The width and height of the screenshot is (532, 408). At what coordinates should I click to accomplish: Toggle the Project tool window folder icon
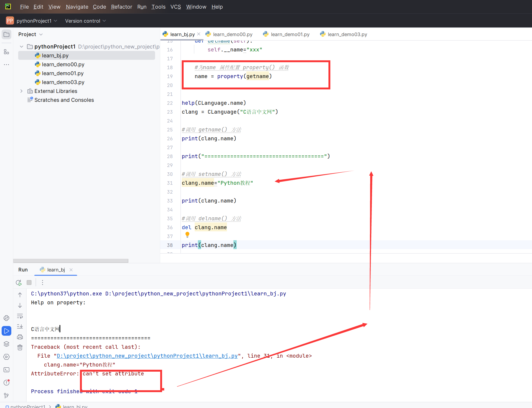coord(6,34)
